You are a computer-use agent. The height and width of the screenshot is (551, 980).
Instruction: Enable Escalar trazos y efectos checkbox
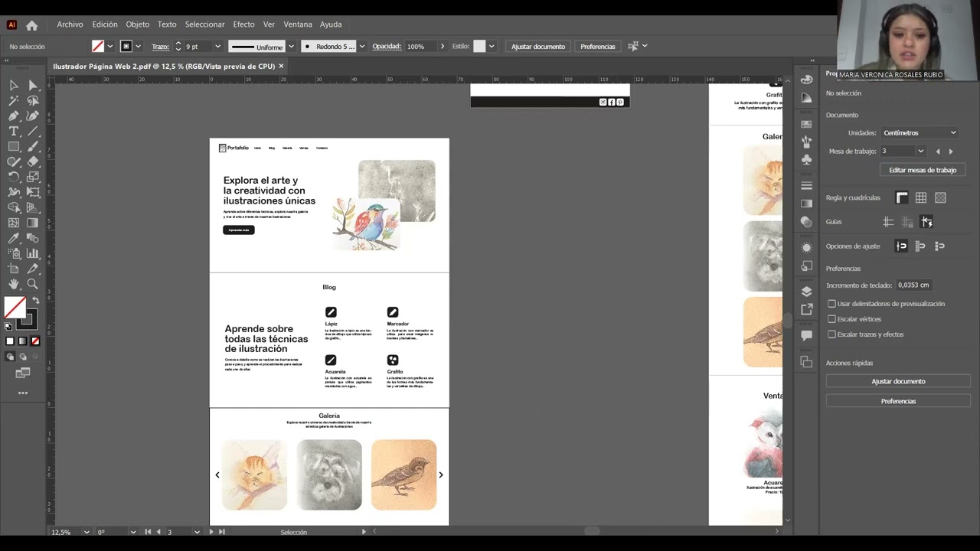tap(831, 334)
